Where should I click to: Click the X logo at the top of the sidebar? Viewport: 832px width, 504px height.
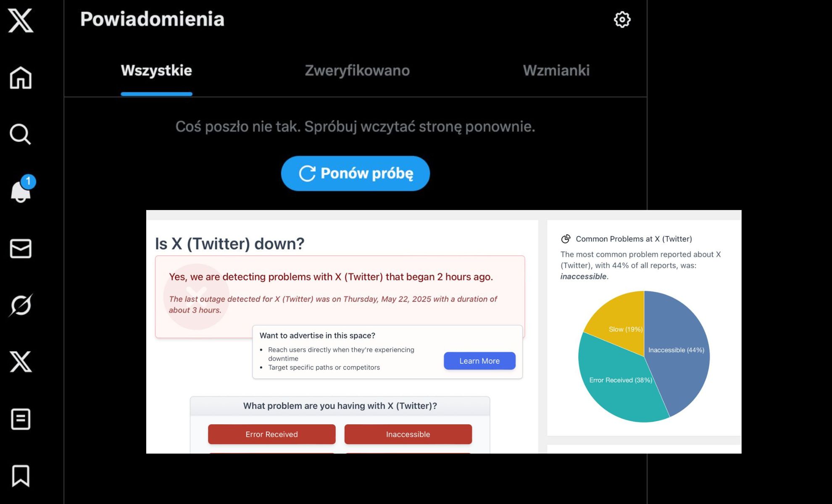21,21
